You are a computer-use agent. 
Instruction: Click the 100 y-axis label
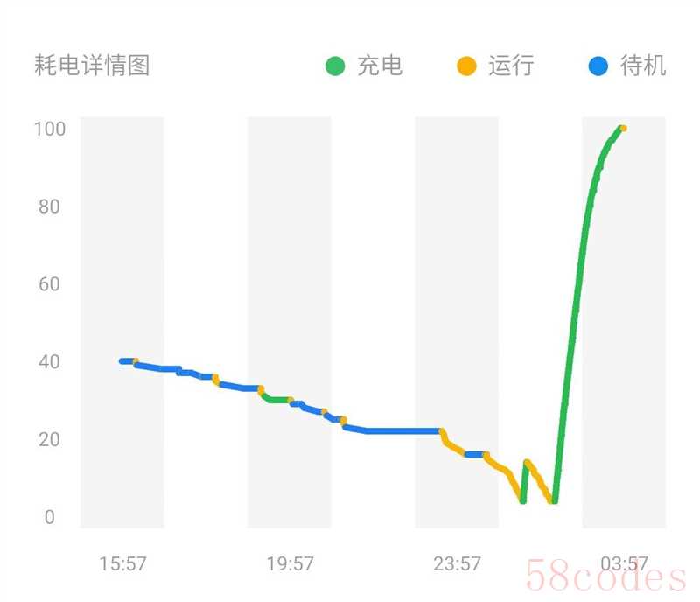[50, 129]
